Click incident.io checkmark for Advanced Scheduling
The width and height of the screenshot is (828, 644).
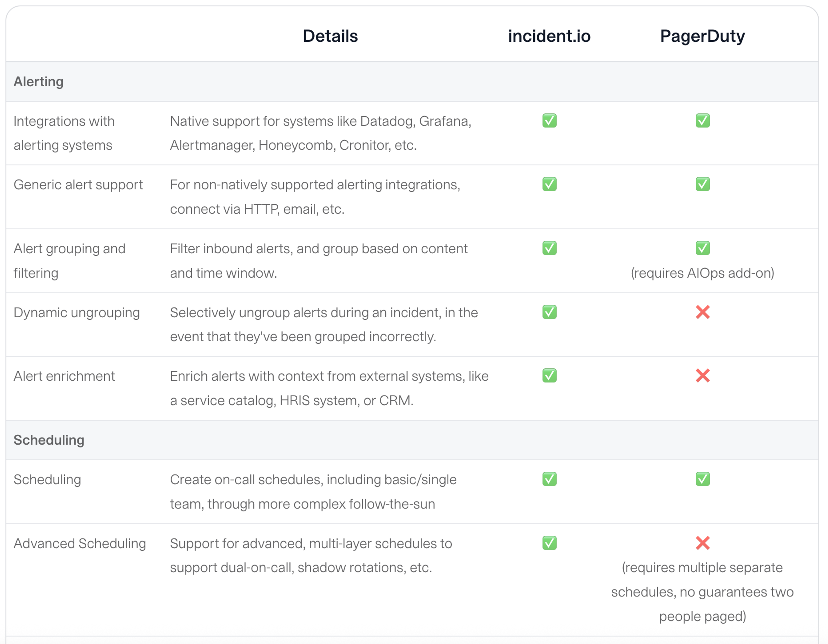[549, 543]
